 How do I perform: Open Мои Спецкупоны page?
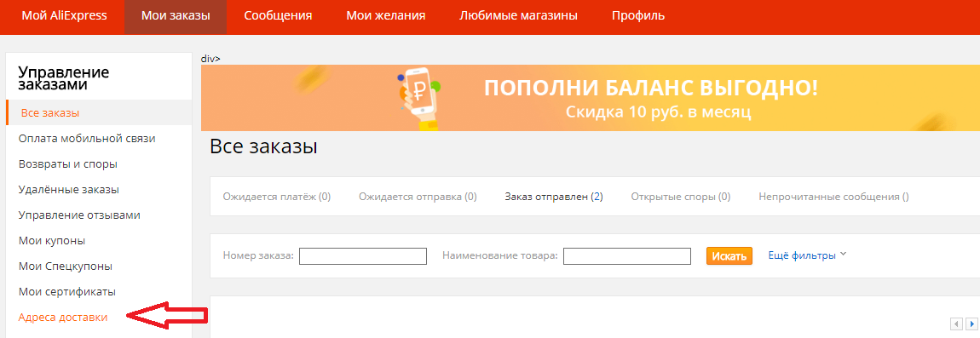[x=66, y=266]
